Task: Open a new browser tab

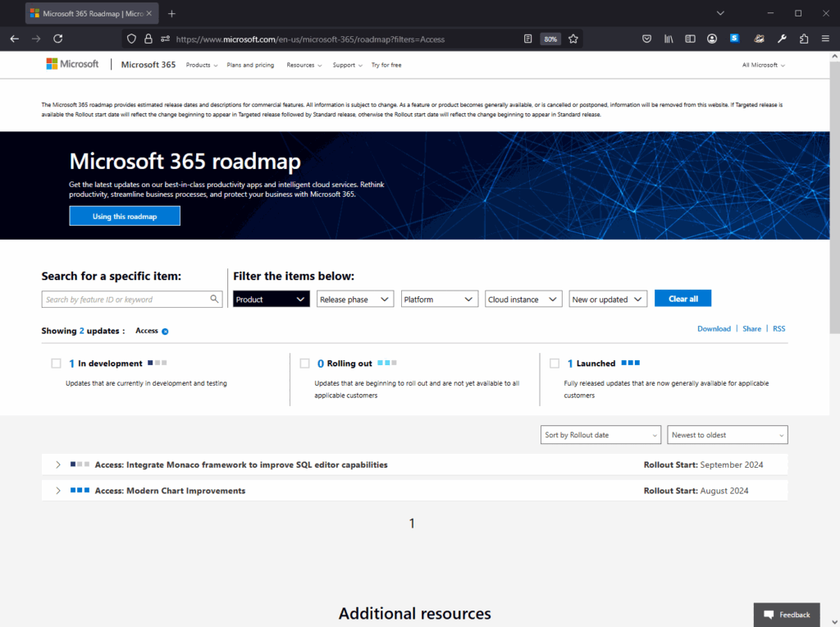Action: [x=171, y=13]
